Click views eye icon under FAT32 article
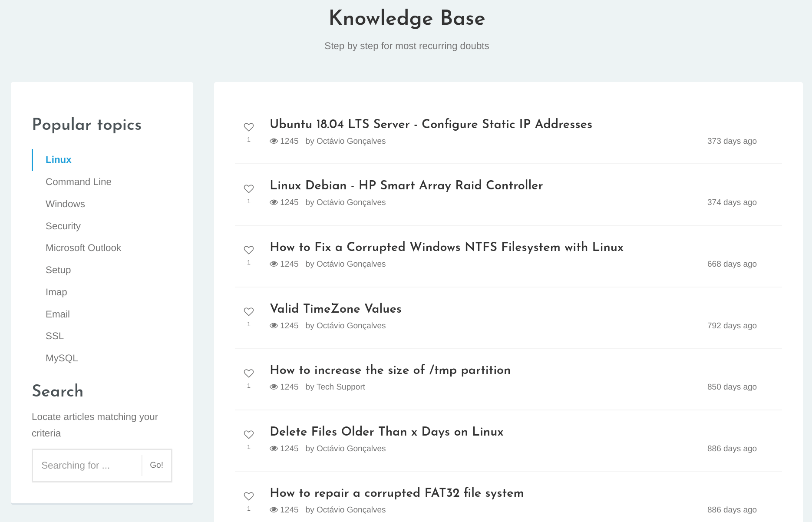 (x=274, y=510)
